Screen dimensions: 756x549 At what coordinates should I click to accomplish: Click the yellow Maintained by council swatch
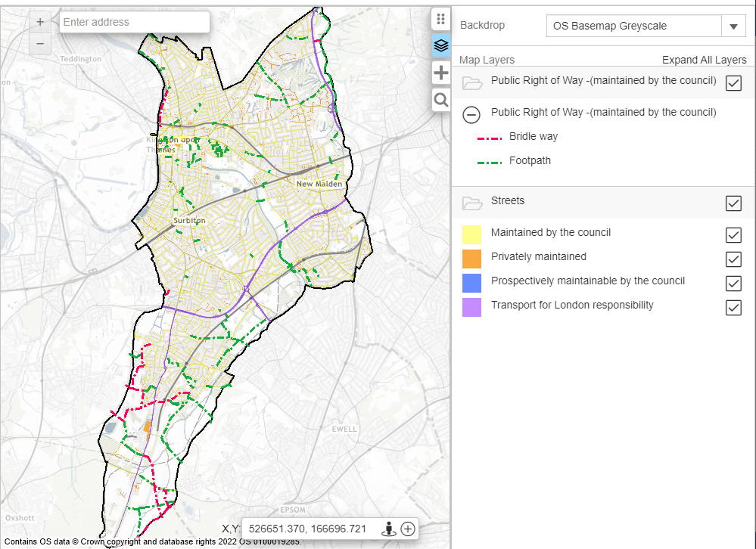click(x=471, y=235)
